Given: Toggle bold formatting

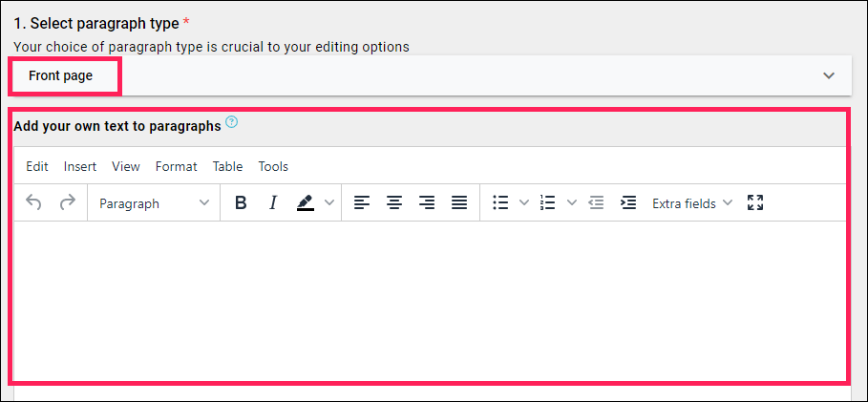Looking at the screenshot, I should pos(241,203).
